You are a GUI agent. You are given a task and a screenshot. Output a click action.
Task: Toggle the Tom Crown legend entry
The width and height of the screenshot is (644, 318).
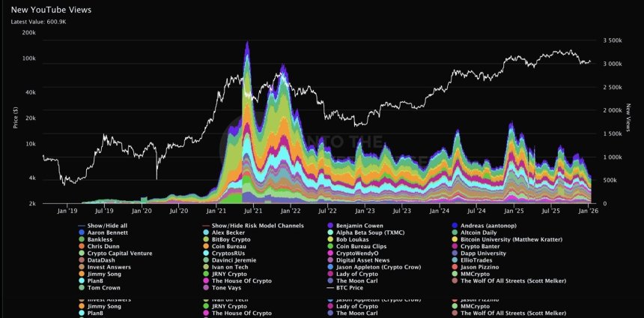click(x=99, y=288)
